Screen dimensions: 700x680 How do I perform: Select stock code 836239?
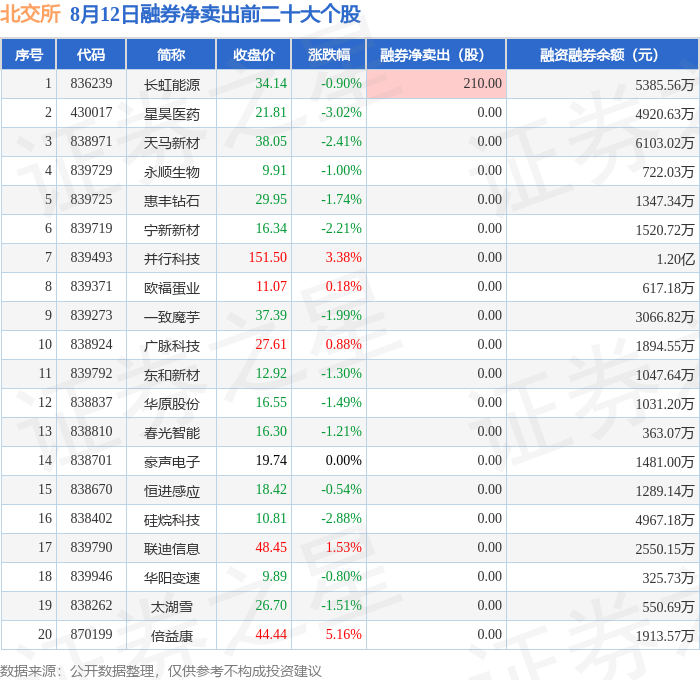91,83
